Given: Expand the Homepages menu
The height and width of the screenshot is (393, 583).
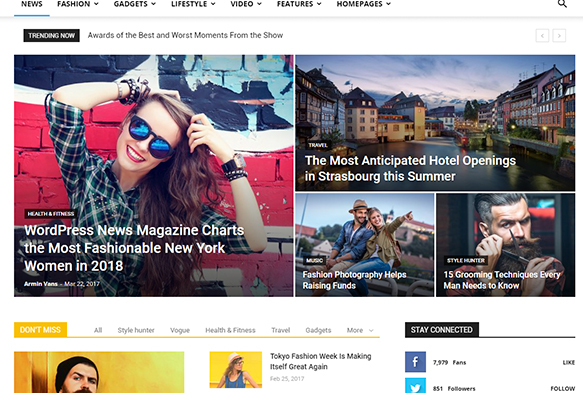Looking at the screenshot, I should pos(364,4).
